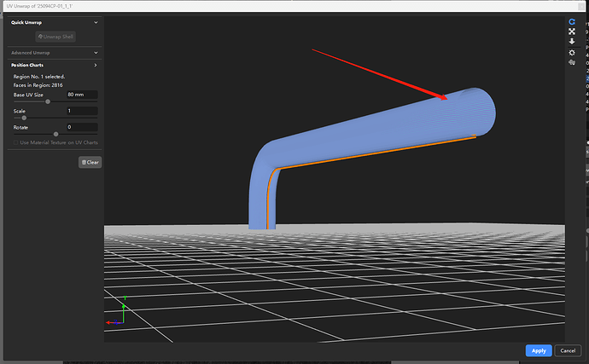The width and height of the screenshot is (589, 364).
Task: Click the downward arrow icon in viewport toolbar
Action: (572, 41)
